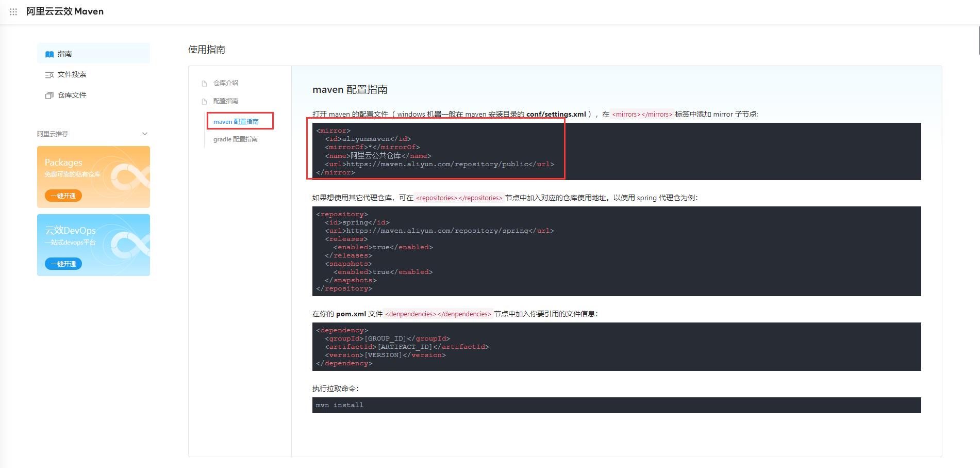This screenshot has height=468, width=980.
Task: Click the 文件搜索 search icon
Action: (49, 75)
